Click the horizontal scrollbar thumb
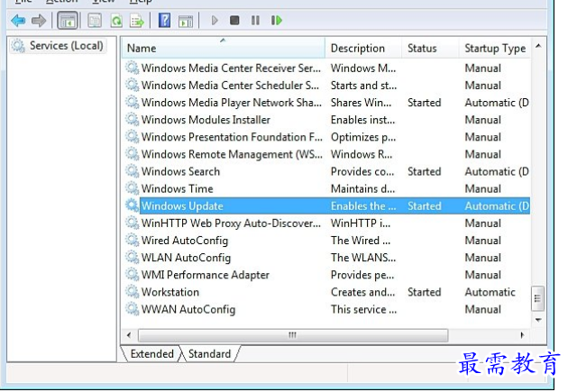Screen dimensions: 568x392 (293, 335)
